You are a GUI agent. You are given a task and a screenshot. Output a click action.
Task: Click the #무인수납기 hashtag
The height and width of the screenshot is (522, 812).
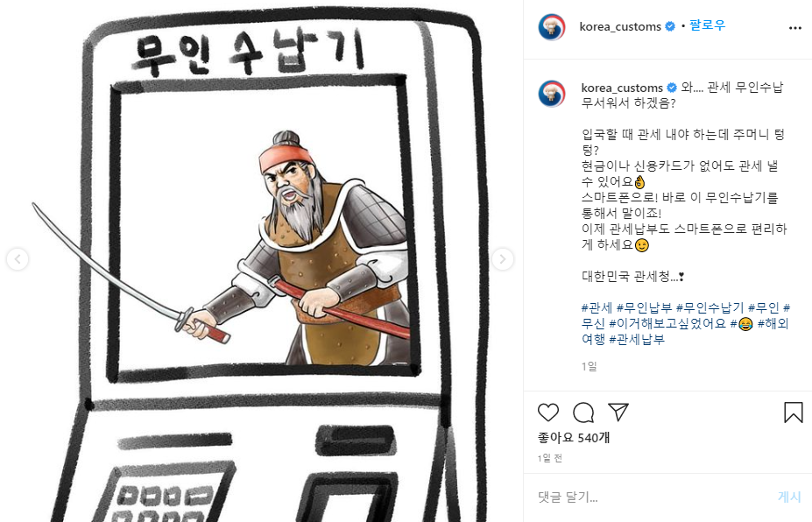[x=710, y=308]
